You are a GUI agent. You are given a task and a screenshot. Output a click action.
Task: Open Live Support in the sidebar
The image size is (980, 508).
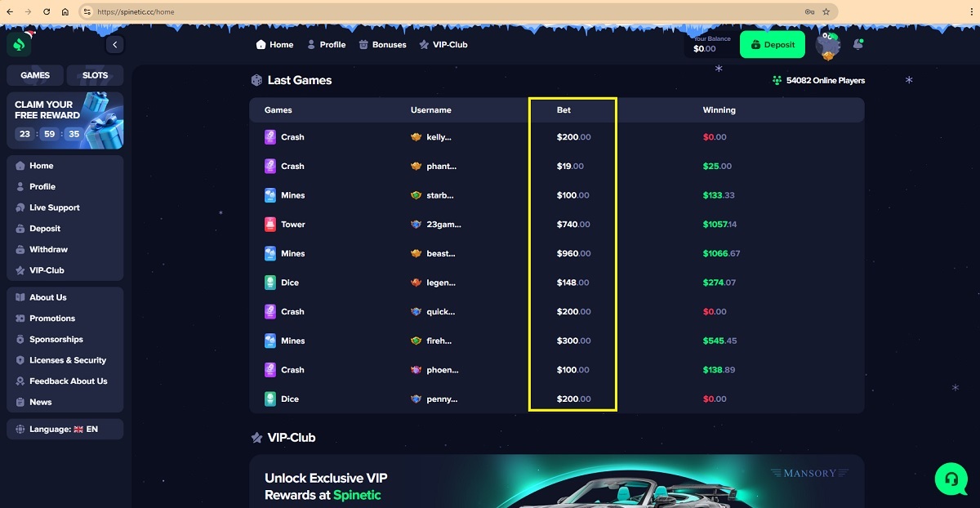point(54,207)
